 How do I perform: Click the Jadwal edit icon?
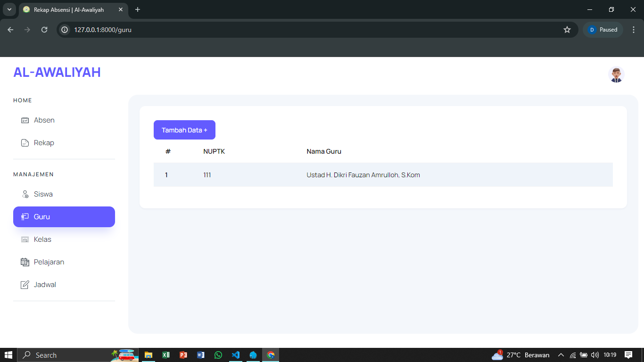click(25, 285)
